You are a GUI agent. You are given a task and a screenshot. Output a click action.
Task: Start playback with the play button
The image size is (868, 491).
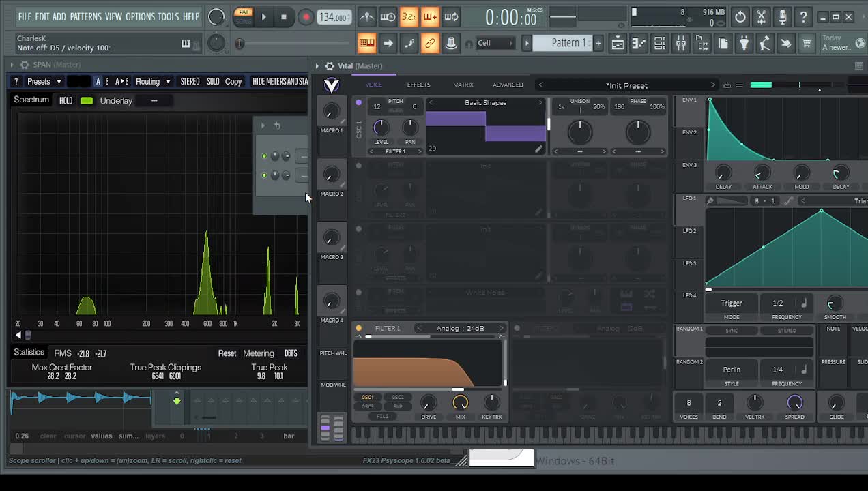pos(263,17)
